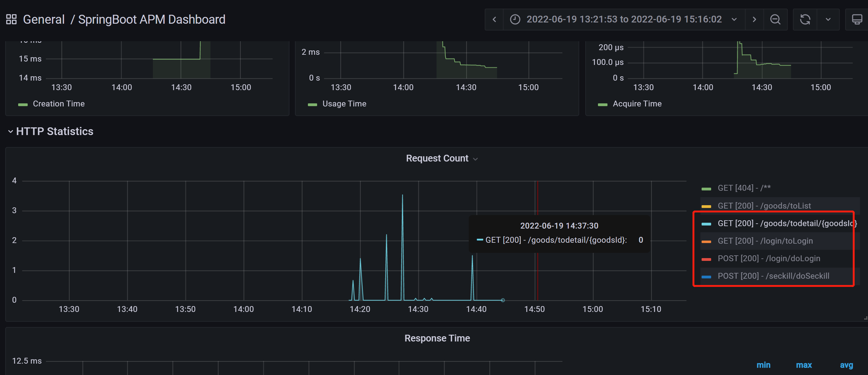This screenshot has height=375, width=868.
Task: Click SpringBoot APM Dashboard title
Action: click(x=152, y=19)
